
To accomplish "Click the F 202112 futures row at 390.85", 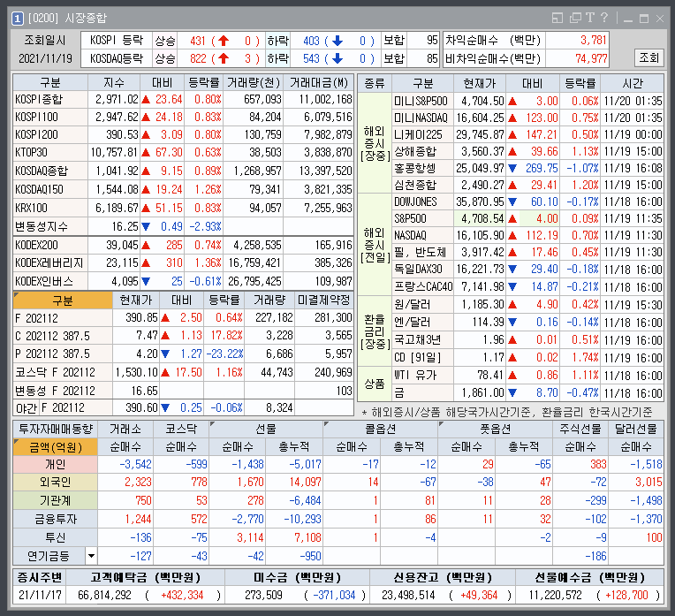I will click(x=184, y=318).
